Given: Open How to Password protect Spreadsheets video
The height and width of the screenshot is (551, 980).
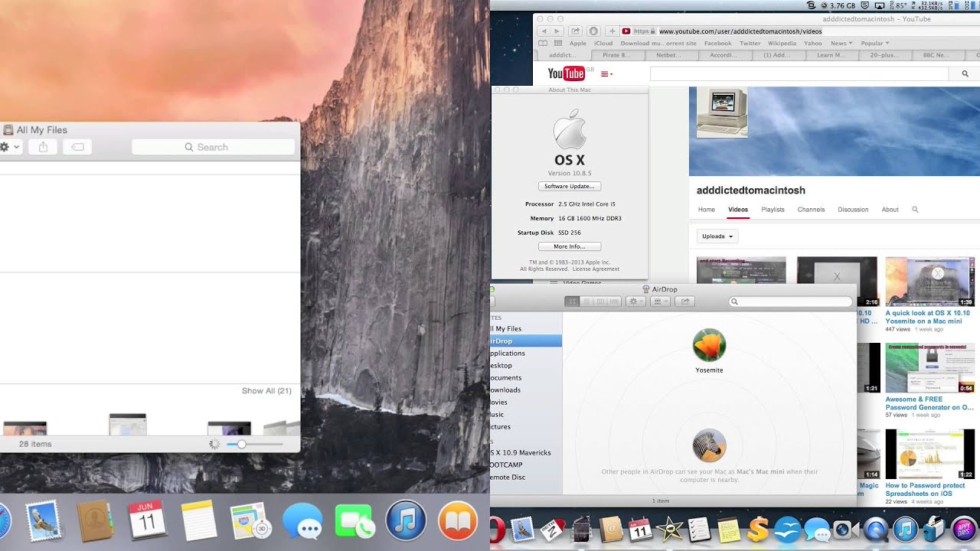Looking at the screenshot, I should pyautogui.click(x=925, y=489).
